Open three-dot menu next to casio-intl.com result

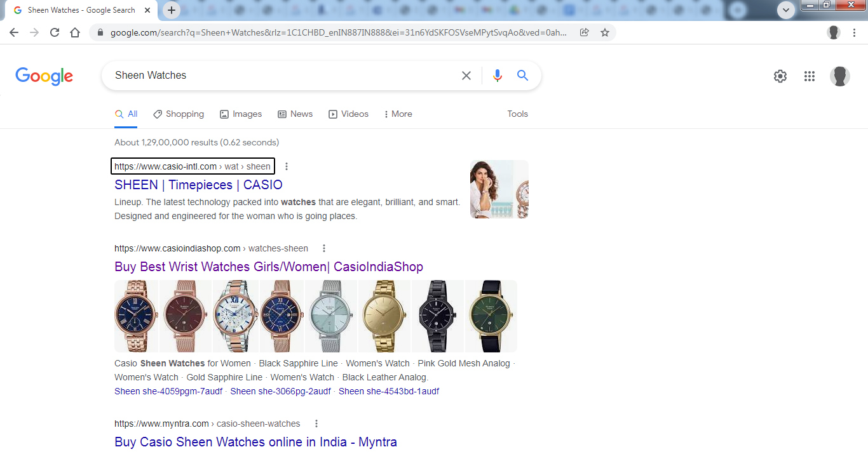pyautogui.click(x=287, y=166)
